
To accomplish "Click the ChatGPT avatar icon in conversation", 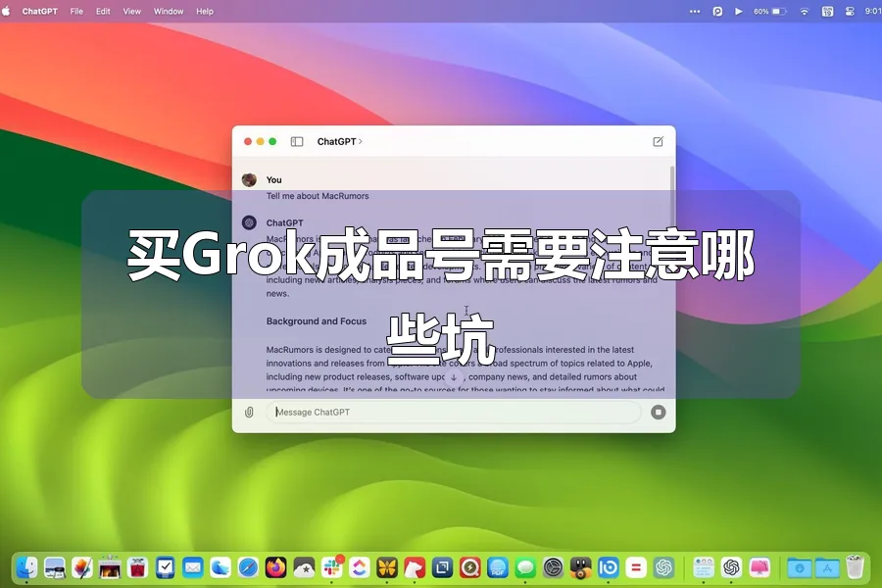I will (249, 222).
